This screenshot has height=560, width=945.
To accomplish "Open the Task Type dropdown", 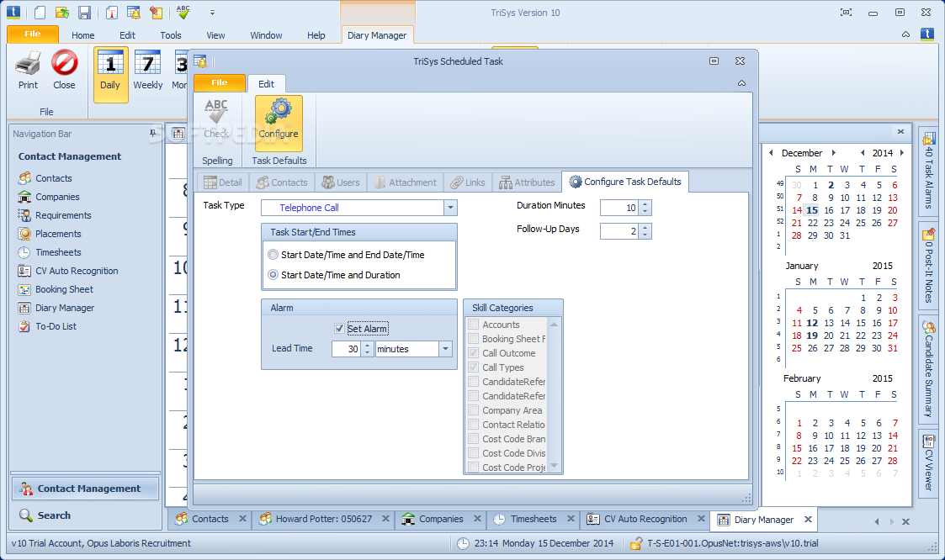I will pyautogui.click(x=450, y=208).
